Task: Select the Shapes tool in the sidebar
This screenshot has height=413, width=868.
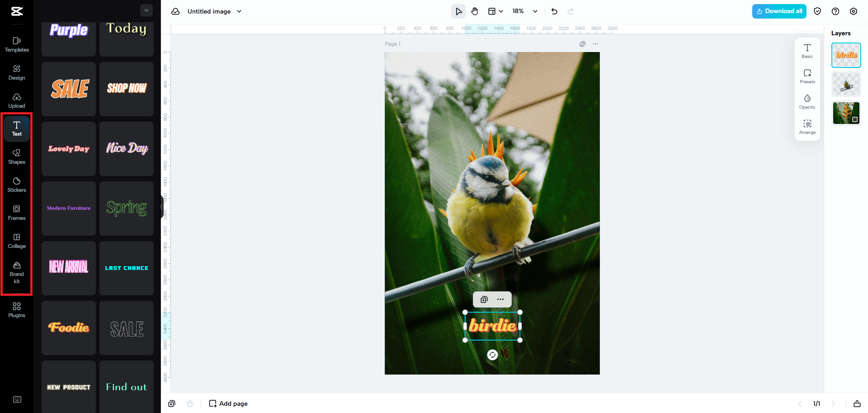Action: (x=16, y=157)
